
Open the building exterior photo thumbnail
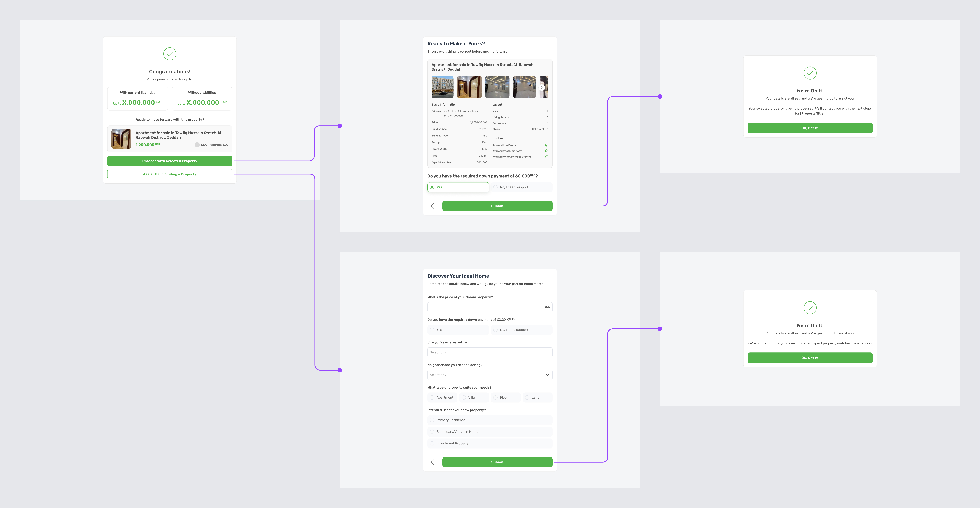click(x=442, y=87)
